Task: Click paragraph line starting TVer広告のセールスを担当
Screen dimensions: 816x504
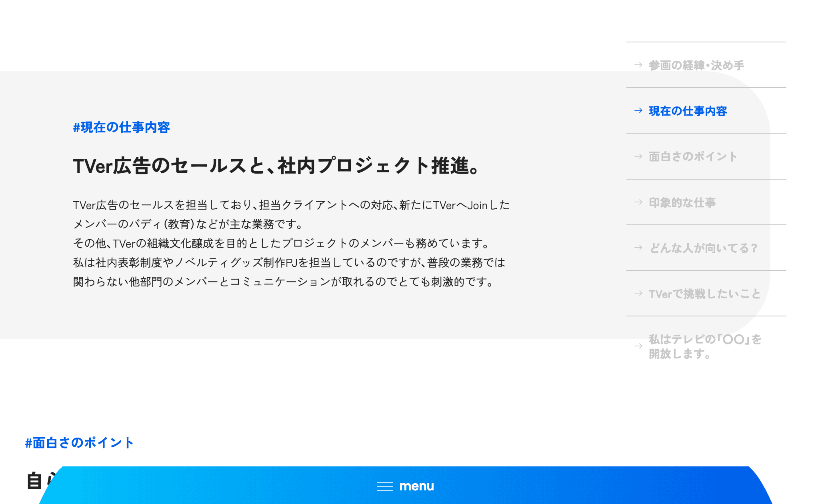Action: 291,205
